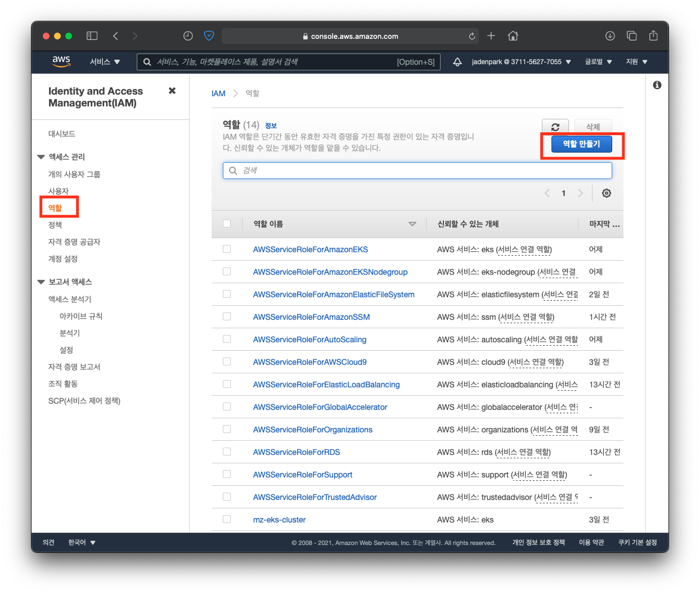Open table preferences gear icon
The height and width of the screenshot is (594, 700).
pos(607,193)
